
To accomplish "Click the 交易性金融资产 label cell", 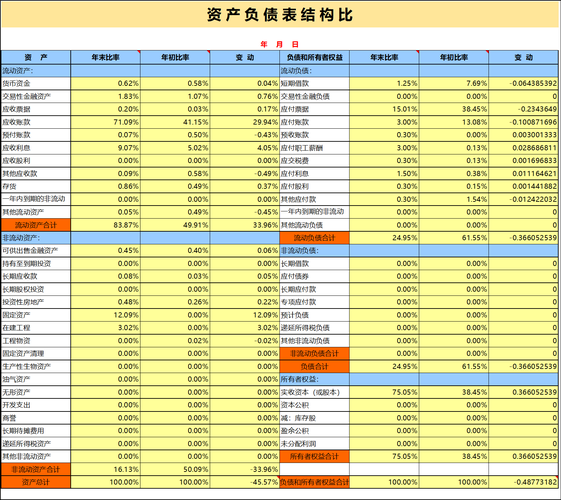I will coord(36,96).
